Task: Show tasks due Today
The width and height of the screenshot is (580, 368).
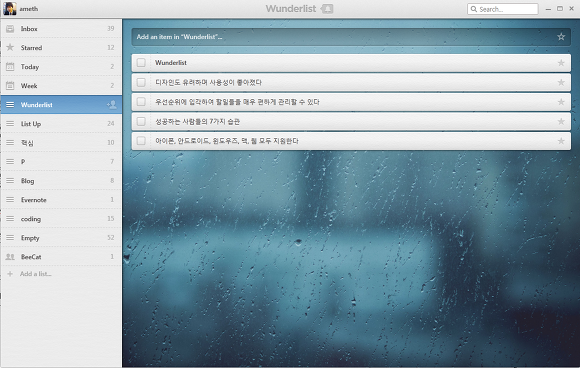Action: (x=61, y=67)
